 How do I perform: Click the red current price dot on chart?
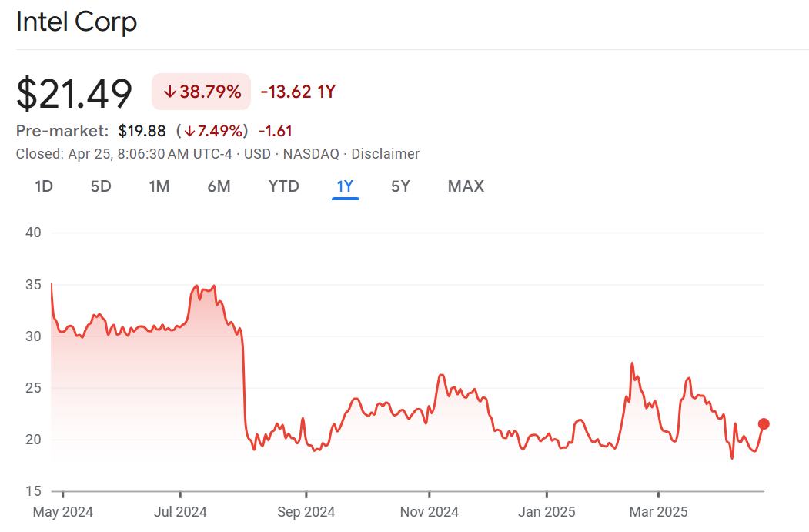tap(764, 423)
